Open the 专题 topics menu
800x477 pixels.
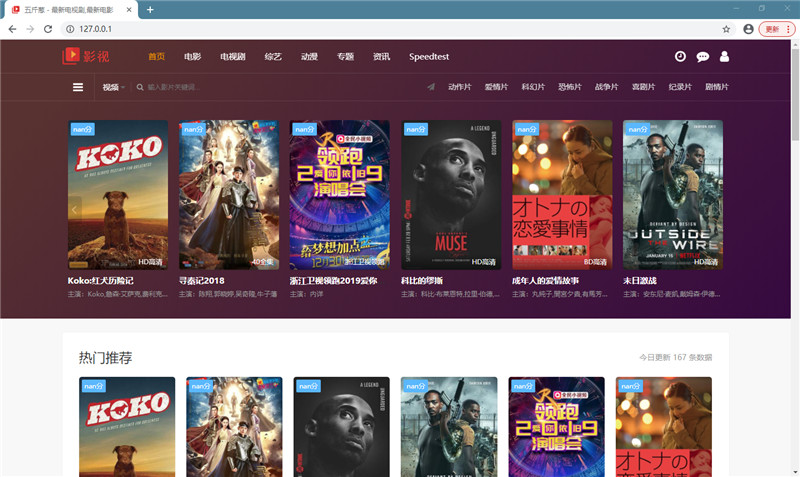click(345, 57)
